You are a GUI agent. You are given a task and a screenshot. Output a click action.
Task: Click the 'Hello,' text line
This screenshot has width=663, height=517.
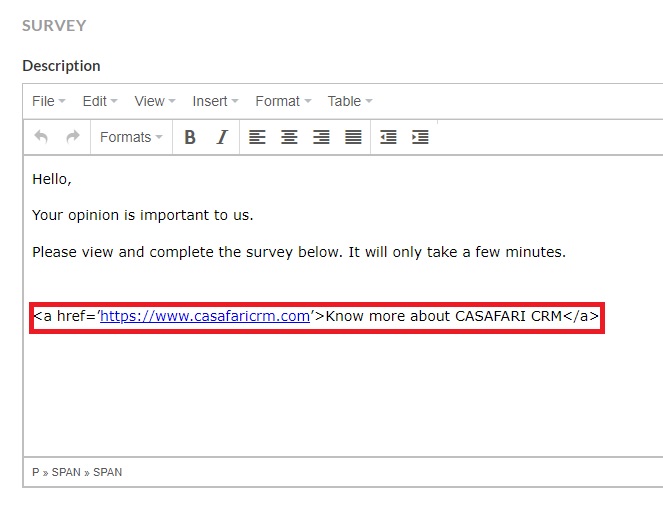[x=52, y=179]
